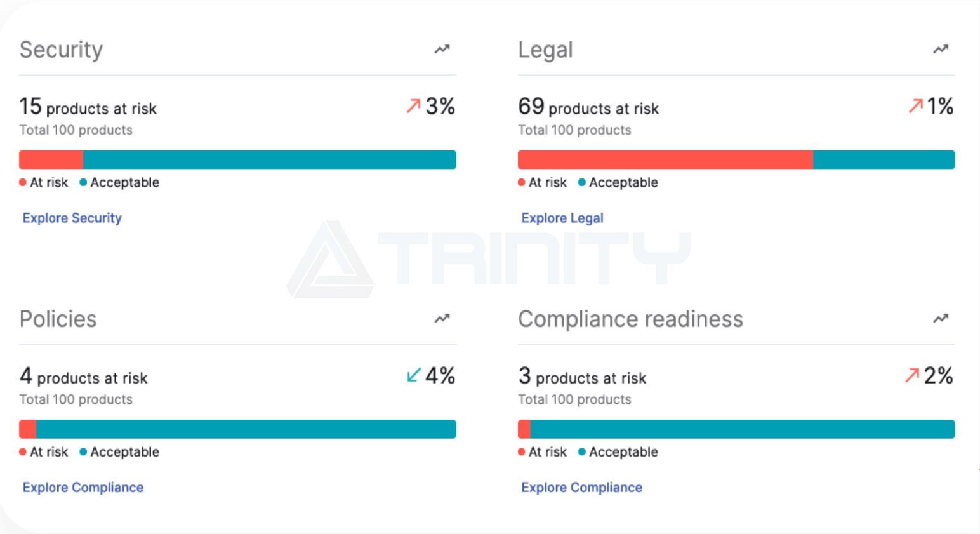Select the Acceptable legend under Policies

pos(119,451)
